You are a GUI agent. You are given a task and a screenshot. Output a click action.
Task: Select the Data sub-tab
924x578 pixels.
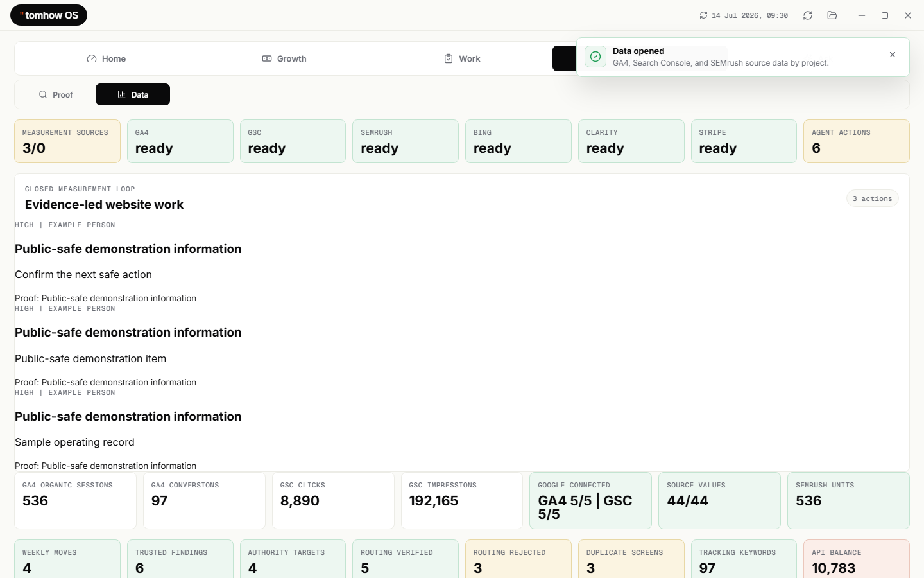tap(133, 94)
